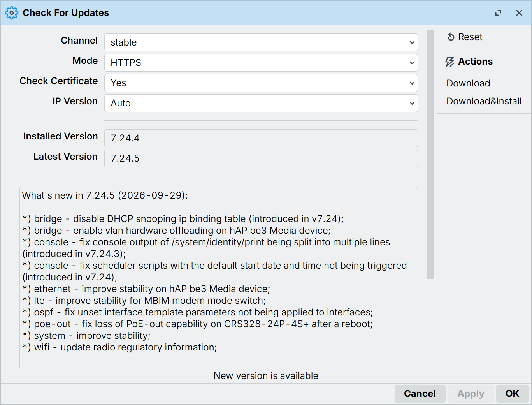The image size is (532, 405).
Task: Click the Installed Version label
Action: point(61,136)
